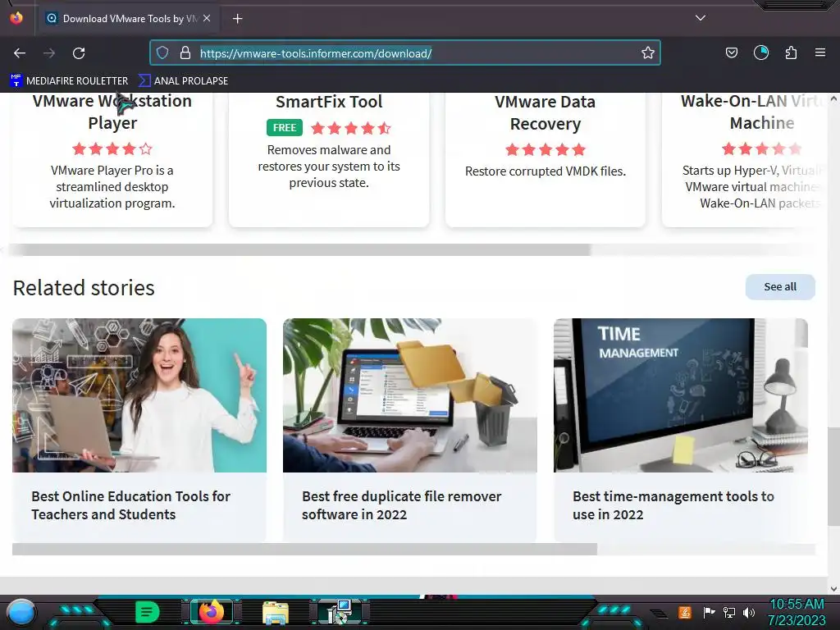This screenshot has height=630, width=840.
Task: Switch to Firefox in the taskbar
Action: [x=211, y=612]
